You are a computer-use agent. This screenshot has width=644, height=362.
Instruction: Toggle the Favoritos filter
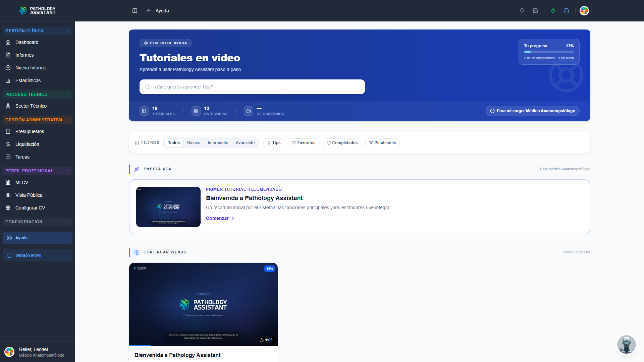click(x=304, y=143)
